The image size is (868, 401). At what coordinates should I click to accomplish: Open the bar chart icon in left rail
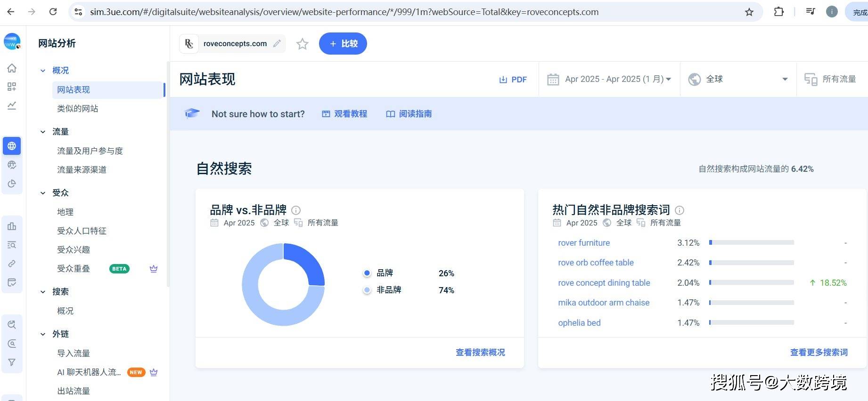click(x=12, y=226)
